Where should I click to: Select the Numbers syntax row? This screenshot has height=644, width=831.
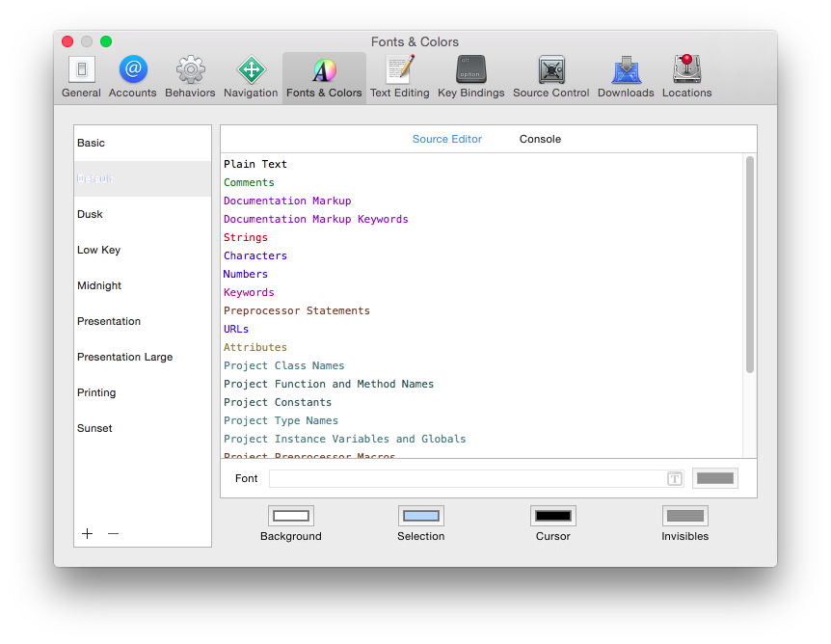(x=481, y=275)
